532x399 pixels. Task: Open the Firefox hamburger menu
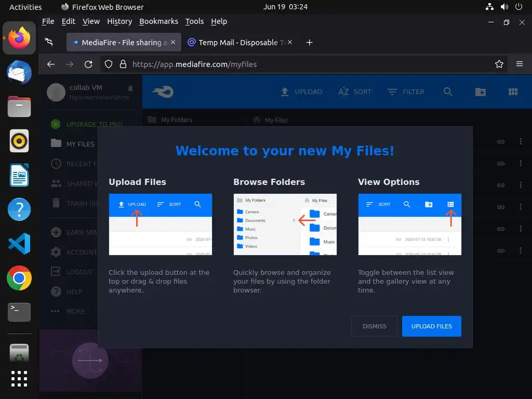click(x=519, y=64)
